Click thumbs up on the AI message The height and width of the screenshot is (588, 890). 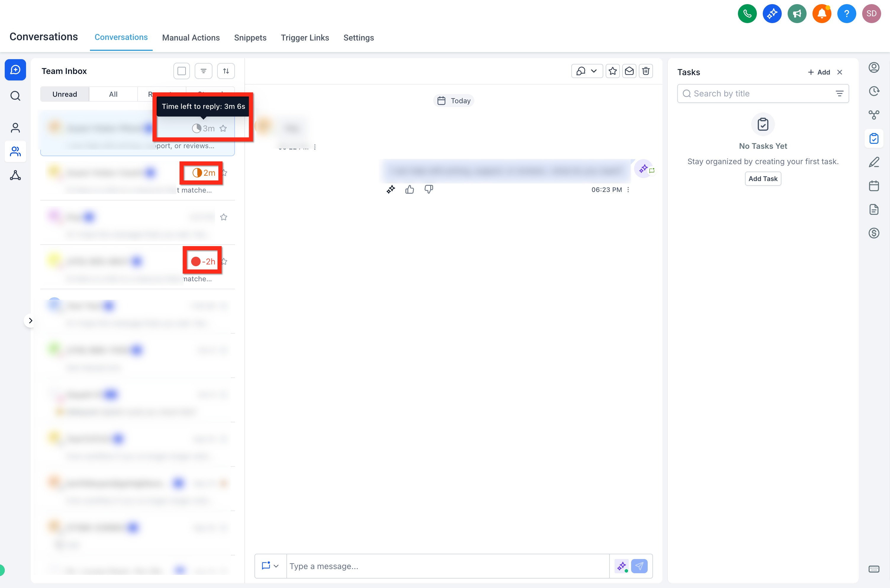click(409, 190)
